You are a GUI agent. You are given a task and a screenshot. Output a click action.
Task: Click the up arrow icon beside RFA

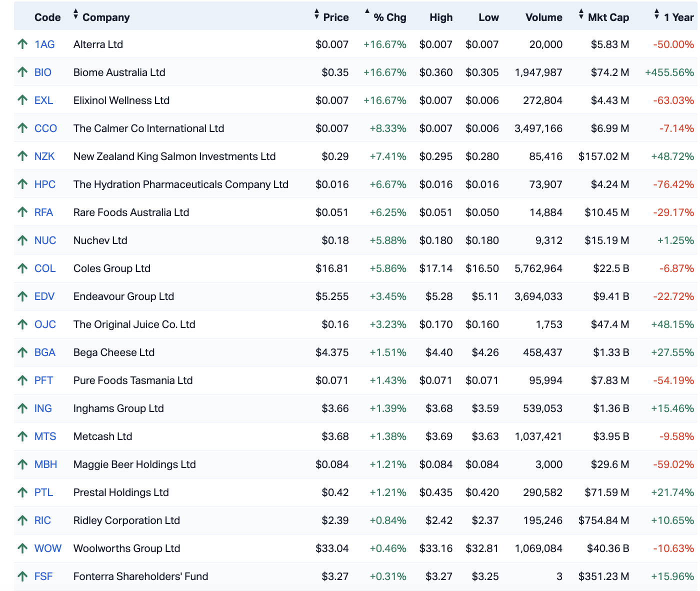point(22,212)
